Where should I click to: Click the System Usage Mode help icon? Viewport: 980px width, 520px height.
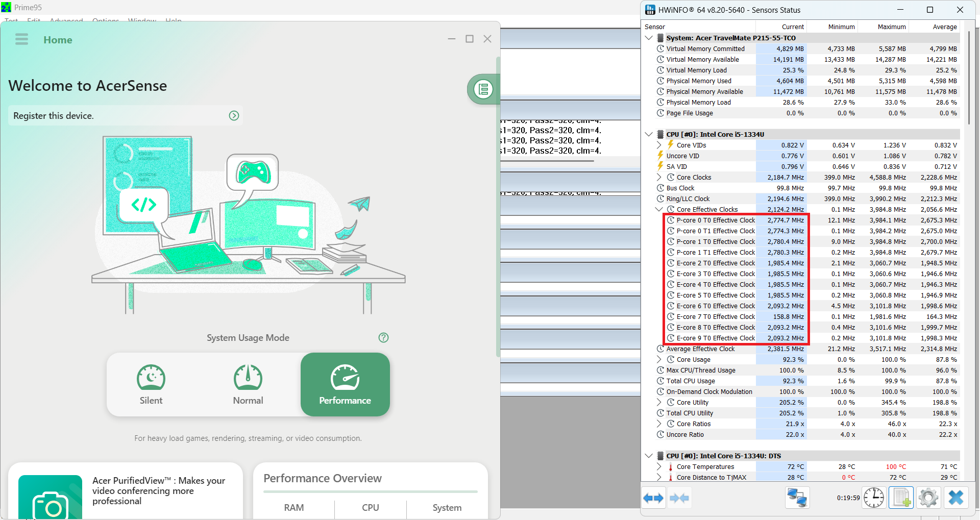click(383, 338)
